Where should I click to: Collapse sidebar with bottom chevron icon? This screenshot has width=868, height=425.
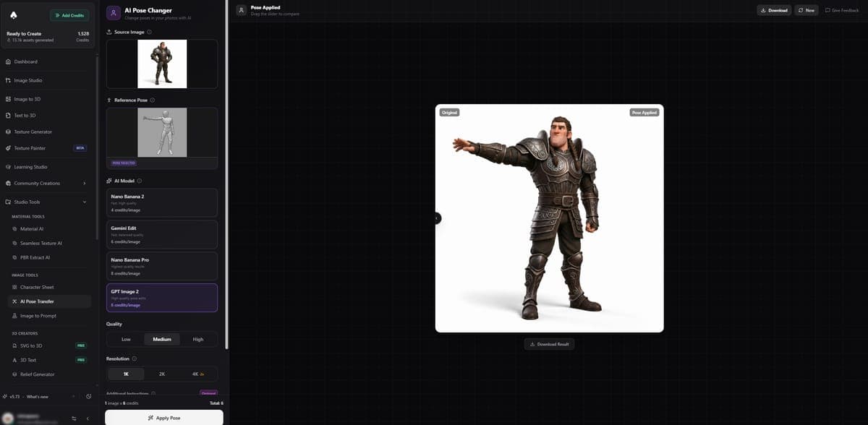tap(88, 418)
